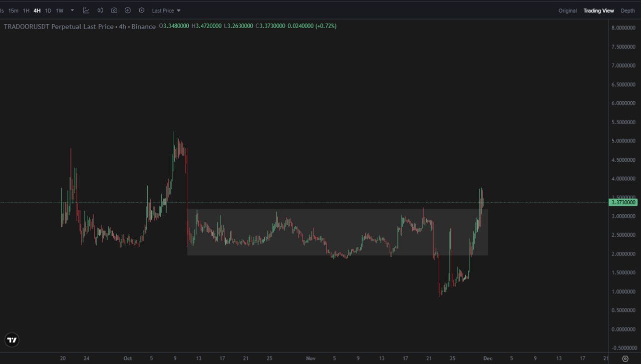Viewport: 641px width, 364px height.
Task: Open the Last Price dropdown
Action: coord(166,11)
